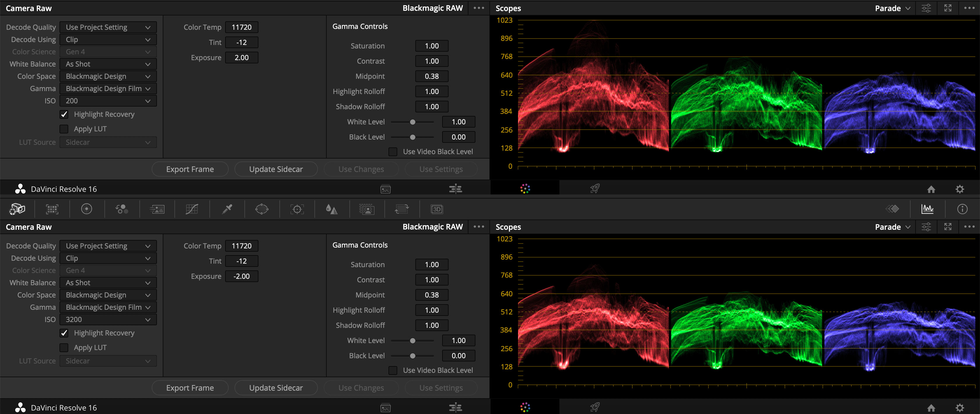
Task: Click Contrast 1.00 field in ISO 200 panel
Action: click(x=432, y=61)
